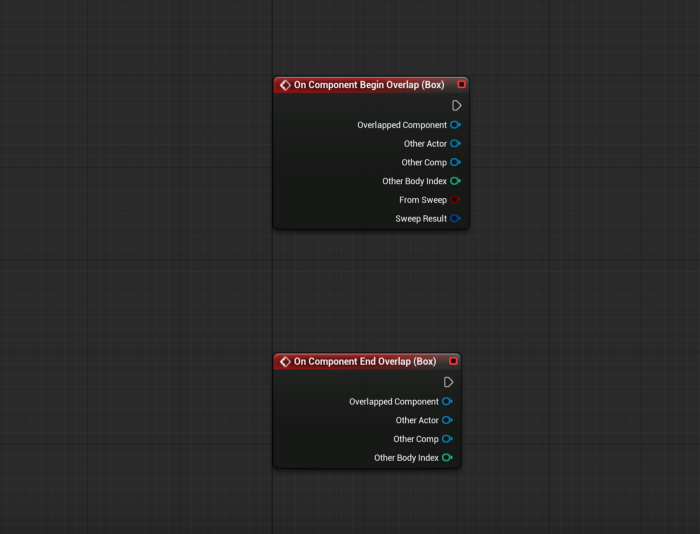Click Other Comp label on End Overlap node
Viewport: 700px width, 534px height.
416,439
